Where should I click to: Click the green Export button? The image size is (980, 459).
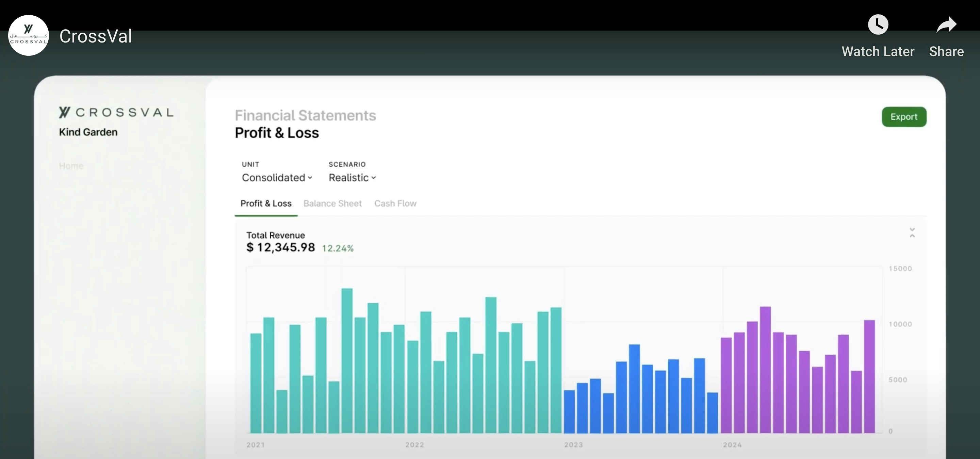click(x=904, y=117)
